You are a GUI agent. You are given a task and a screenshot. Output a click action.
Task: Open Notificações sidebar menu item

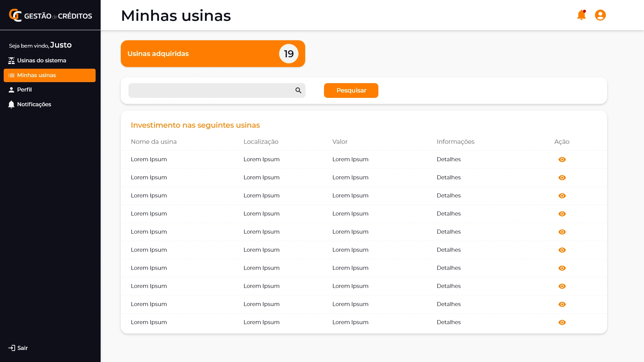(34, 105)
